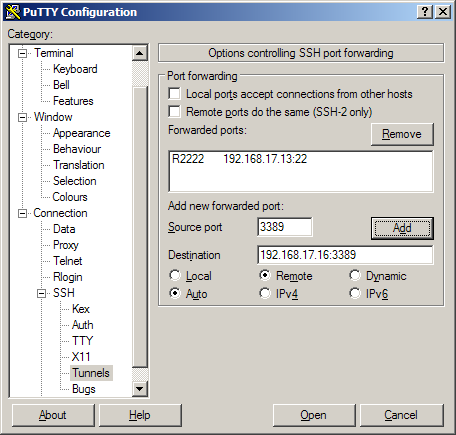Click the PuTTY icon in title bar
The image size is (456, 435).
[x=13, y=12]
